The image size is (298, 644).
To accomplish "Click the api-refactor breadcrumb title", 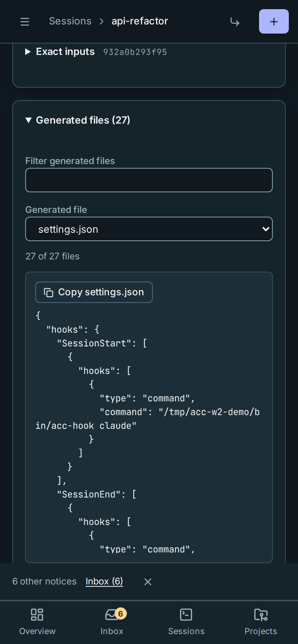I will pyautogui.click(x=140, y=21).
